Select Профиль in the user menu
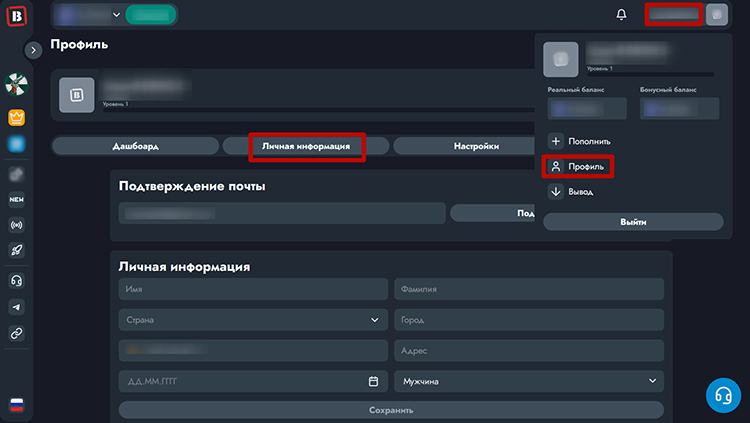This screenshot has width=750, height=423. pyautogui.click(x=576, y=167)
